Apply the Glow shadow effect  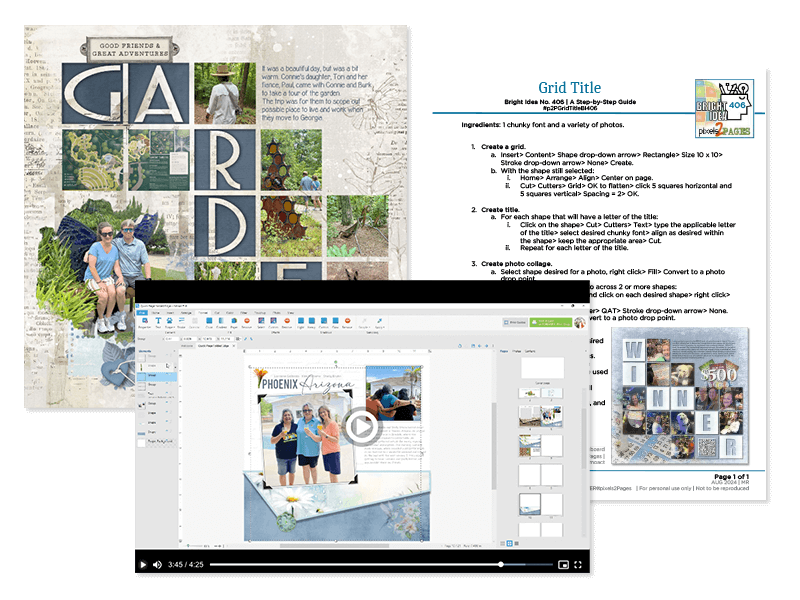tap(336, 323)
